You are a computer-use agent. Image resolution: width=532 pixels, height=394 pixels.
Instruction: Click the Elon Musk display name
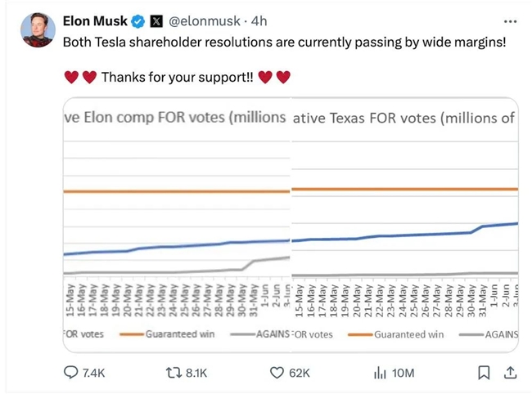95,20
